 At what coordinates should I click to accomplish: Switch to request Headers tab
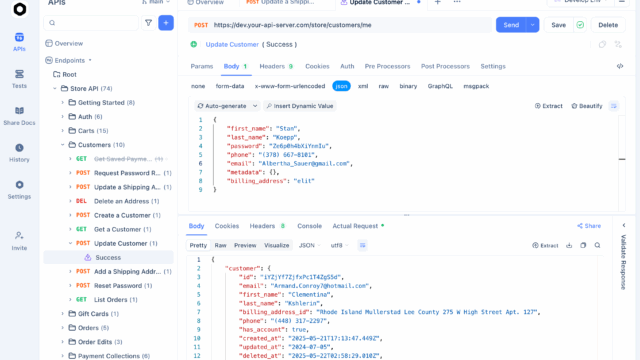point(276,66)
